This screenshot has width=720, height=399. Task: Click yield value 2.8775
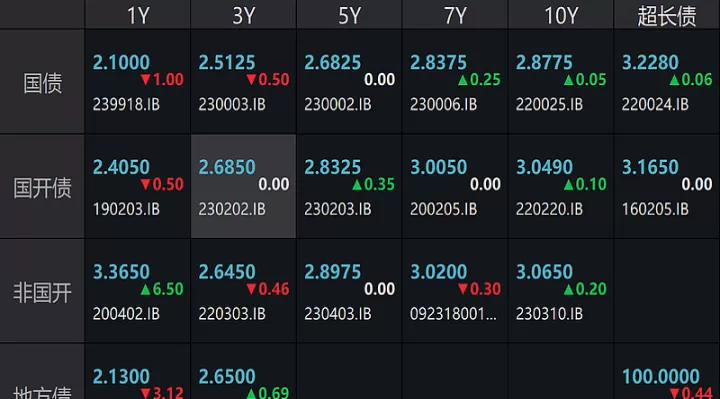click(x=544, y=62)
